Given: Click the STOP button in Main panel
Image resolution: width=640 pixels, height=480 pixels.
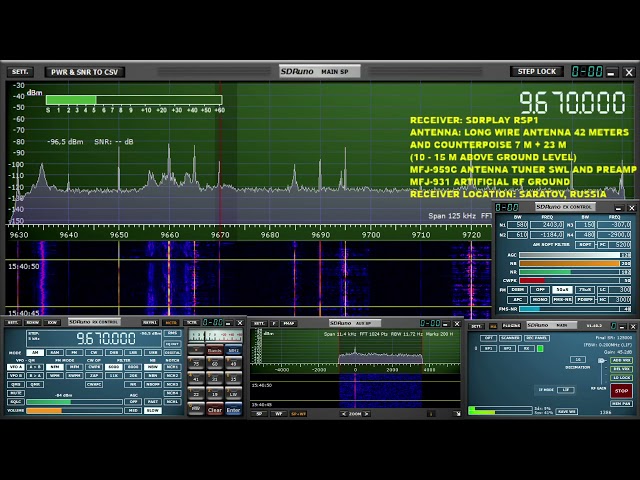Looking at the screenshot, I should (x=622, y=391).
